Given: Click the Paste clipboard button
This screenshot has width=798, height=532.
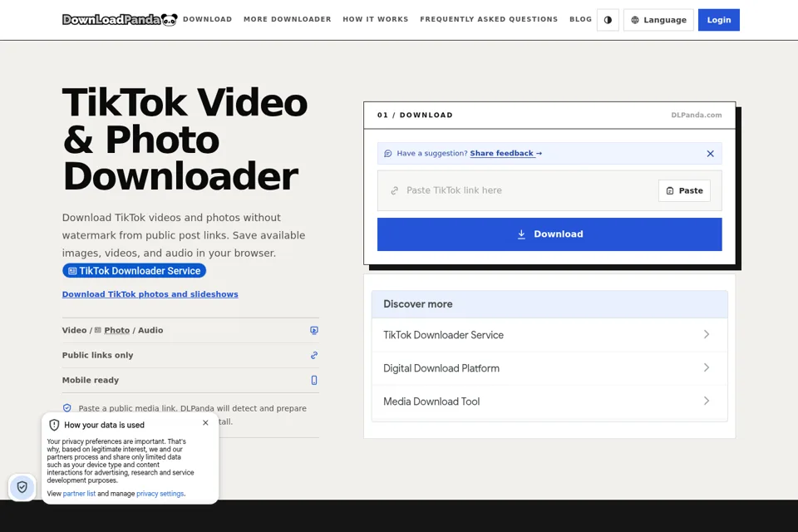Looking at the screenshot, I should (x=684, y=190).
